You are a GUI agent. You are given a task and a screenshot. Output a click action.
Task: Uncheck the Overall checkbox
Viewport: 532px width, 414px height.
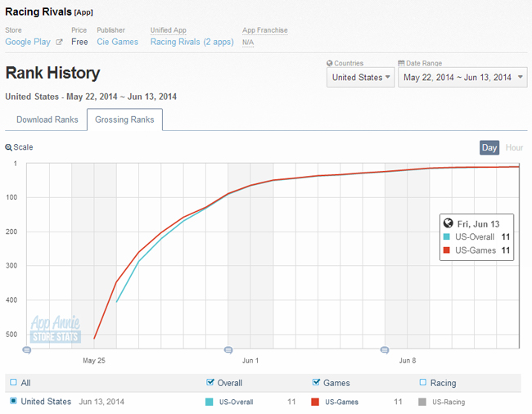click(210, 382)
